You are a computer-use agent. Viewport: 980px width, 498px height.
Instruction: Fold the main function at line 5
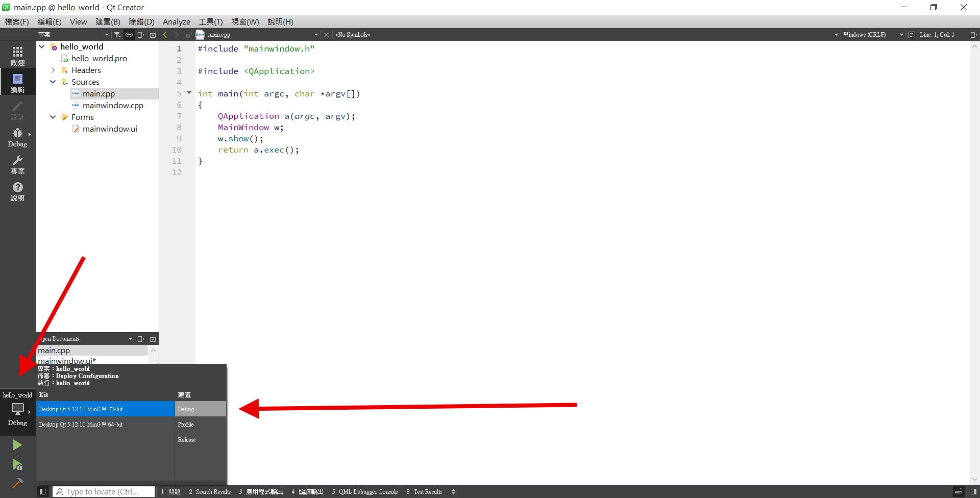pyautogui.click(x=189, y=93)
